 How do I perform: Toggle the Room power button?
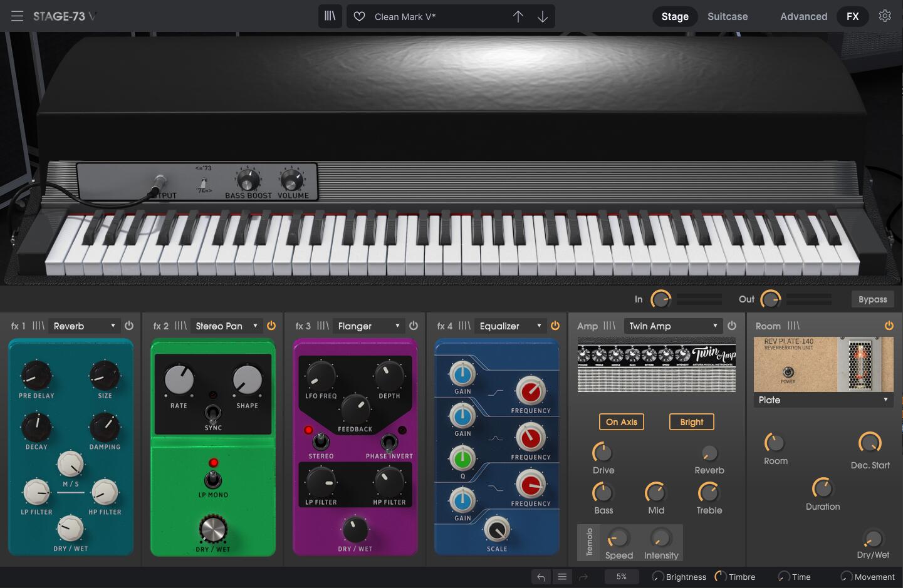click(889, 326)
